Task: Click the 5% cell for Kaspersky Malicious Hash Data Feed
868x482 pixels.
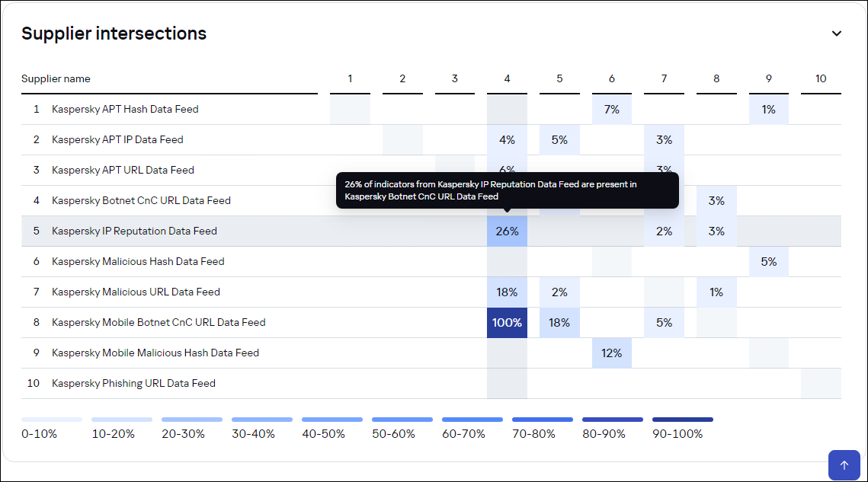Action: pyautogui.click(x=769, y=261)
